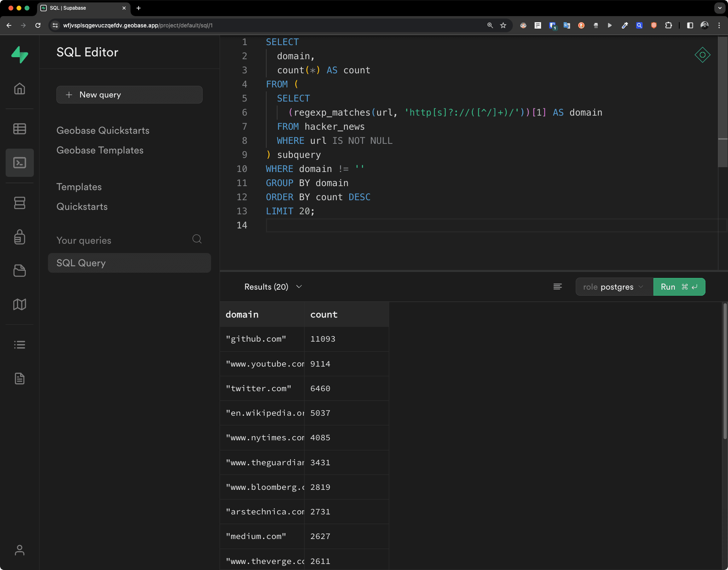728x570 pixels.
Task: Click the Geobase logo
Action: point(19,54)
